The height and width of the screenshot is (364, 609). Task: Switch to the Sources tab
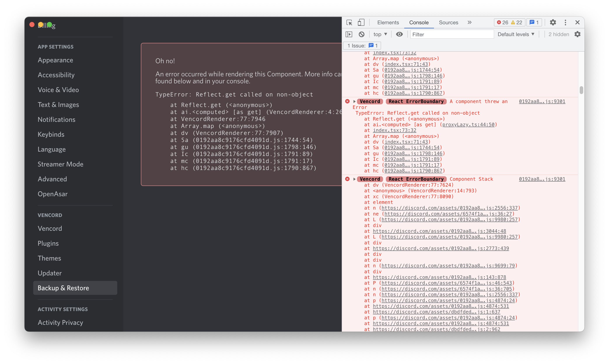(448, 22)
